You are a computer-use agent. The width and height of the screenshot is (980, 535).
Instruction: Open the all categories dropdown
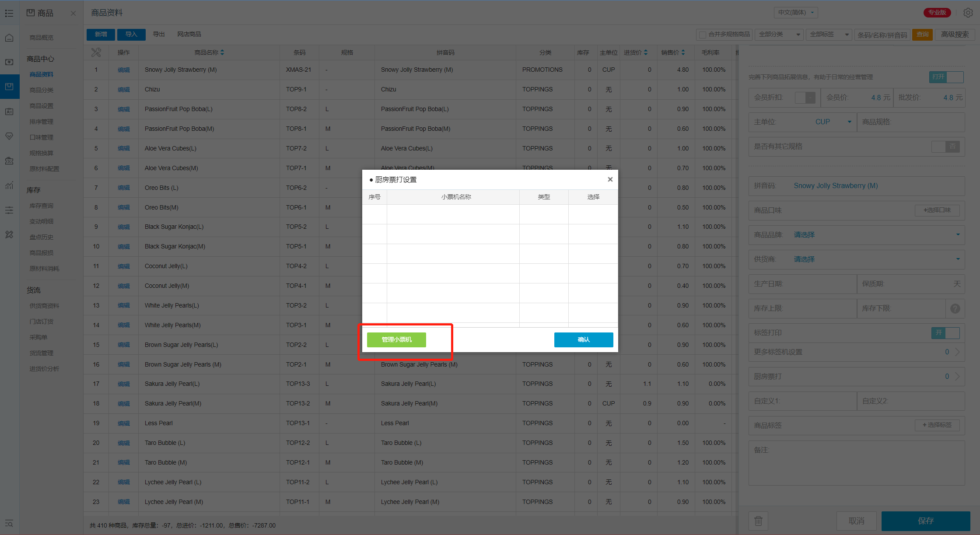coord(779,35)
